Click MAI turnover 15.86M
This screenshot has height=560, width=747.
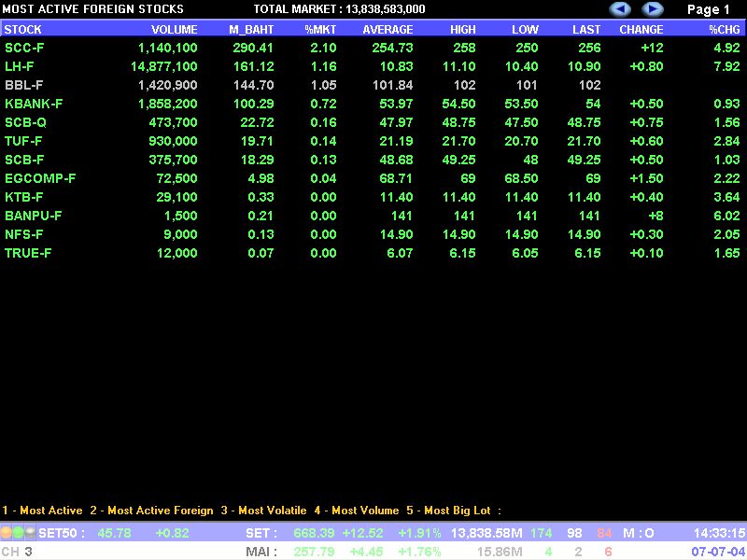tap(500, 552)
